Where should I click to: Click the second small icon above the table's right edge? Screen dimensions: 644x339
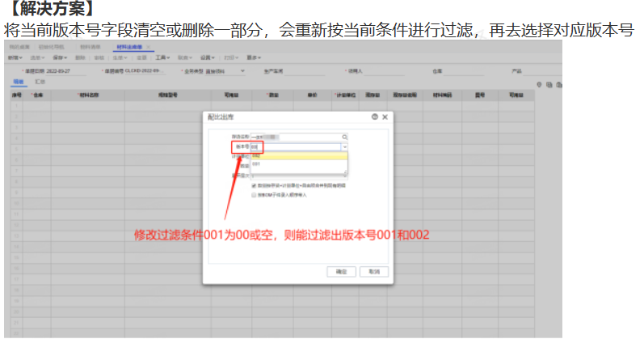pyautogui.click(x=549, y=85)
